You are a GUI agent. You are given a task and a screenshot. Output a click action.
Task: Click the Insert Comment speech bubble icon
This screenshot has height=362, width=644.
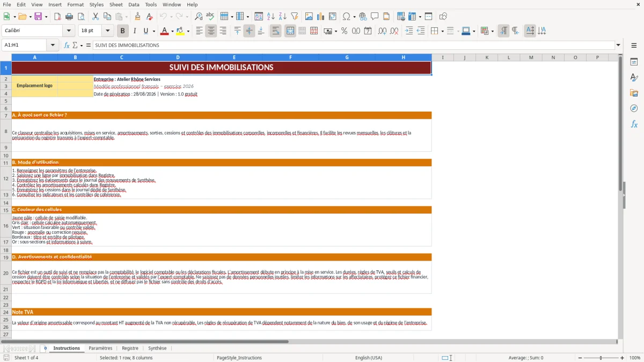[375, 17]
